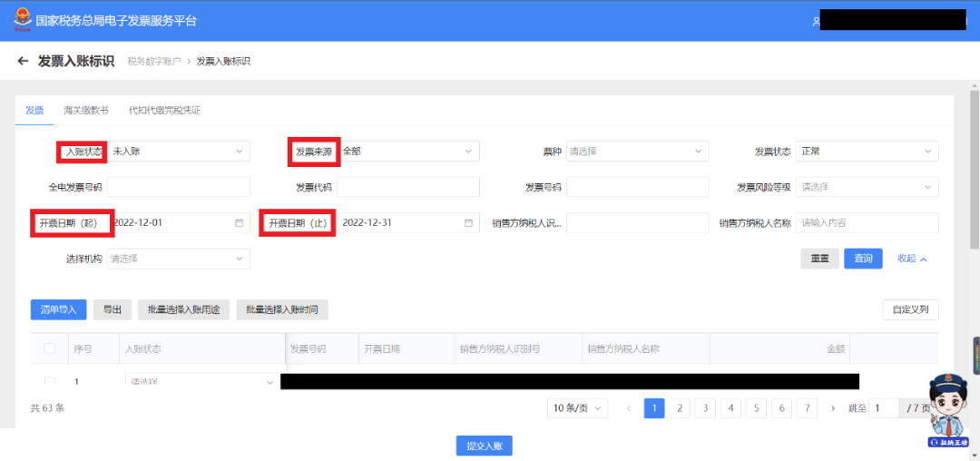Open the 选择机构 dropdown
Screen dimensions: 980x461
point(178,259)
